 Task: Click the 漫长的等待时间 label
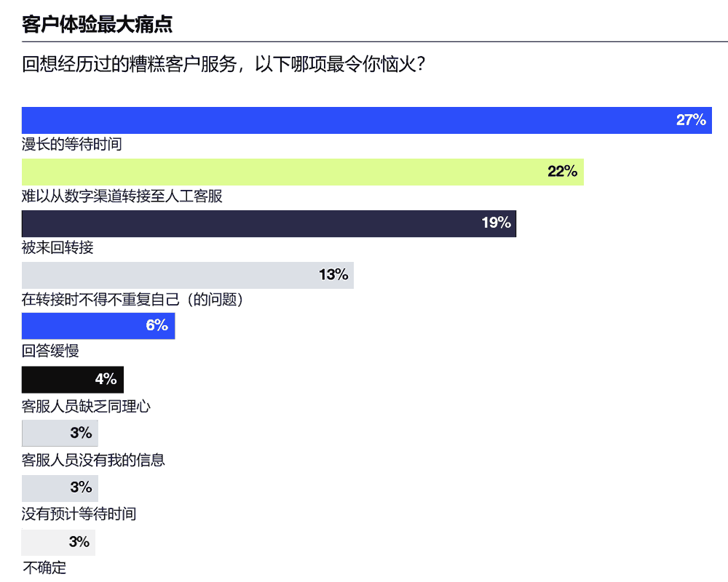71,144
